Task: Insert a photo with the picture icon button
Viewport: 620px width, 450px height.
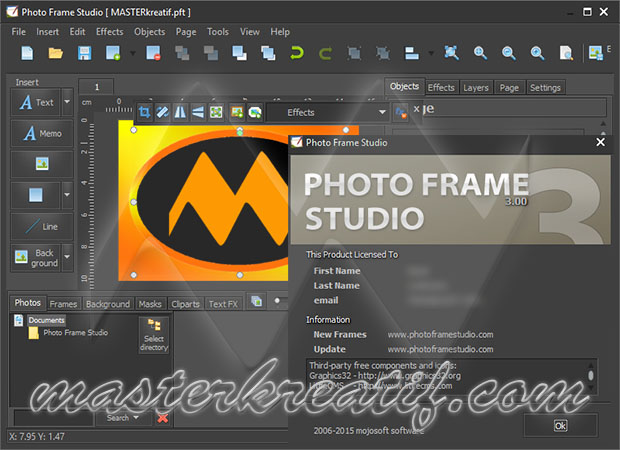Action: coord(42,164)
